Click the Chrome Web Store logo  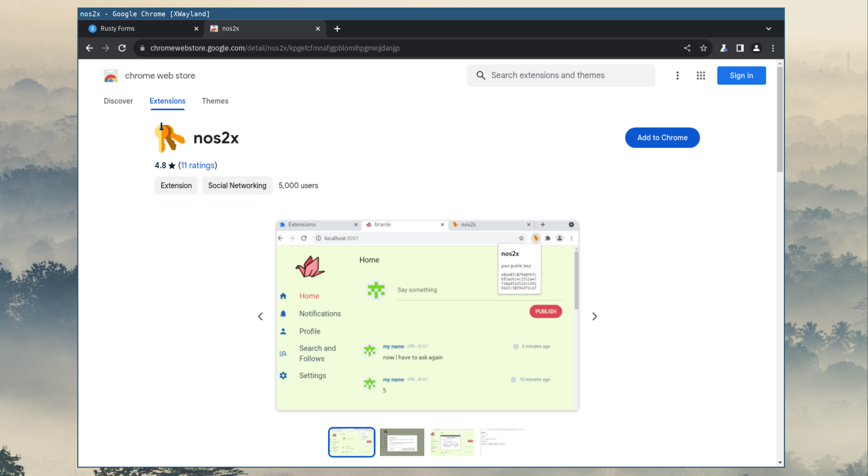click(111, 76)
